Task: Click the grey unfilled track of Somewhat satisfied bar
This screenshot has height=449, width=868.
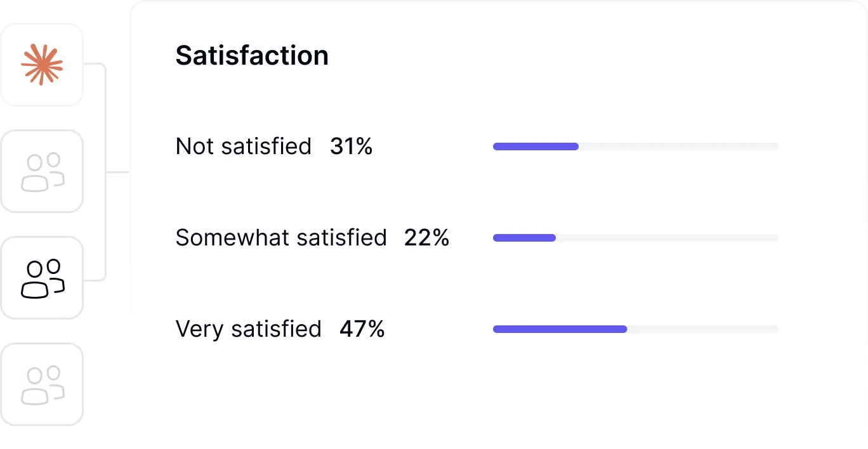Action: click(x=667, y=238)
